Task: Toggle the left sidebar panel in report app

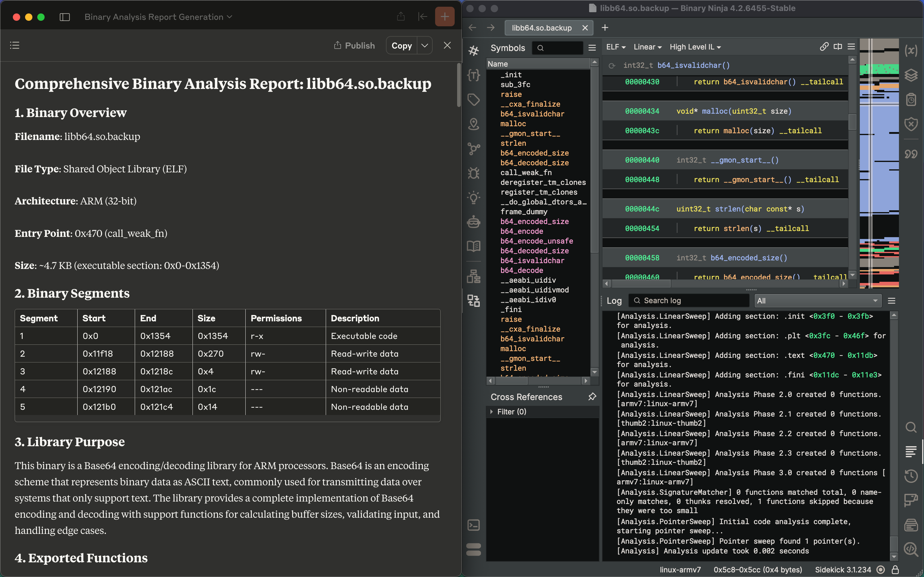Action: tap(65, 17)
